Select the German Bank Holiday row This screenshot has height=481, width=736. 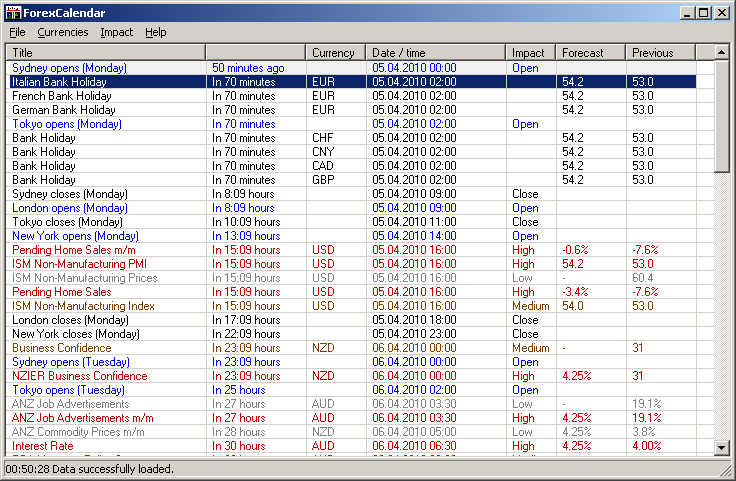click(351, 110)
